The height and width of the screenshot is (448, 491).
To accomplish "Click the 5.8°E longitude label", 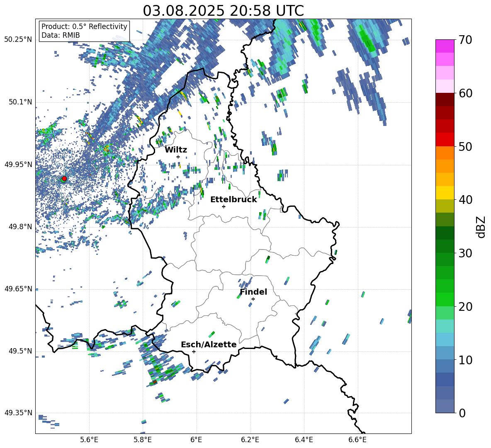I will coord(143,440).
